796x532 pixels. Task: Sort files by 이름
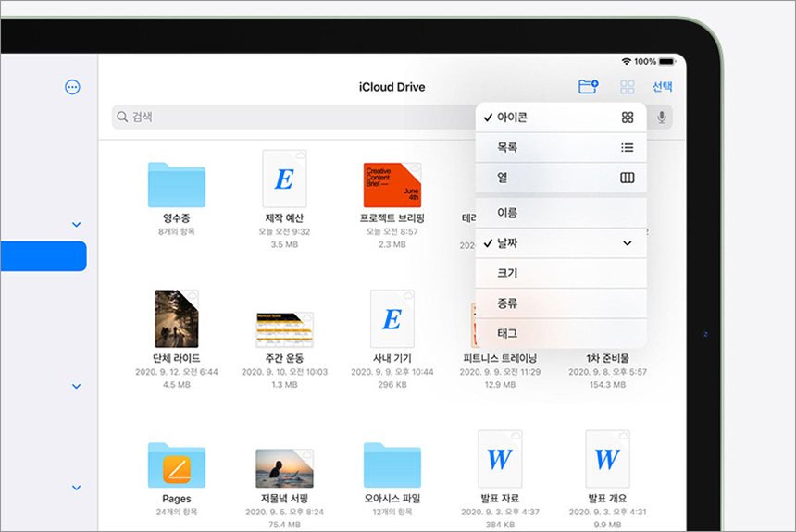[x=561, y=213]
